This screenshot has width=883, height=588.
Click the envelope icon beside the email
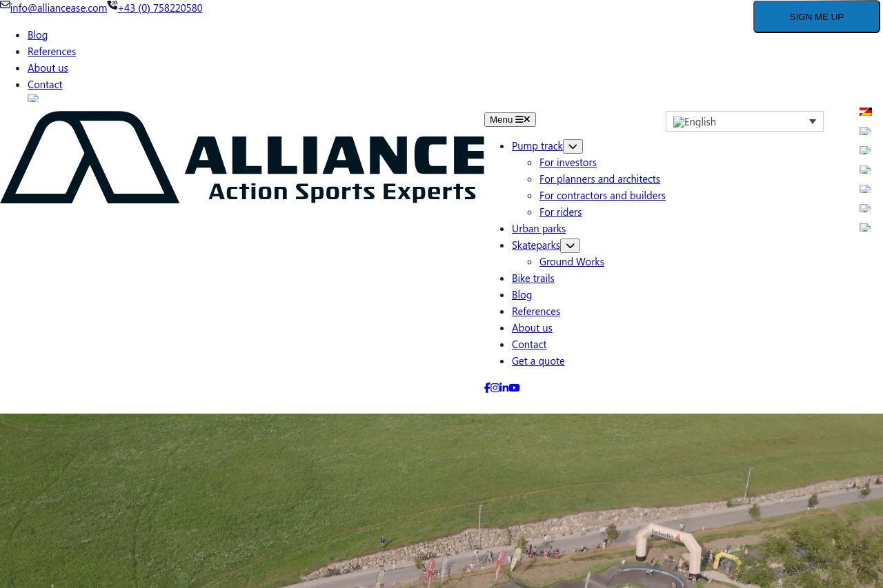click(x=5, y=6)
